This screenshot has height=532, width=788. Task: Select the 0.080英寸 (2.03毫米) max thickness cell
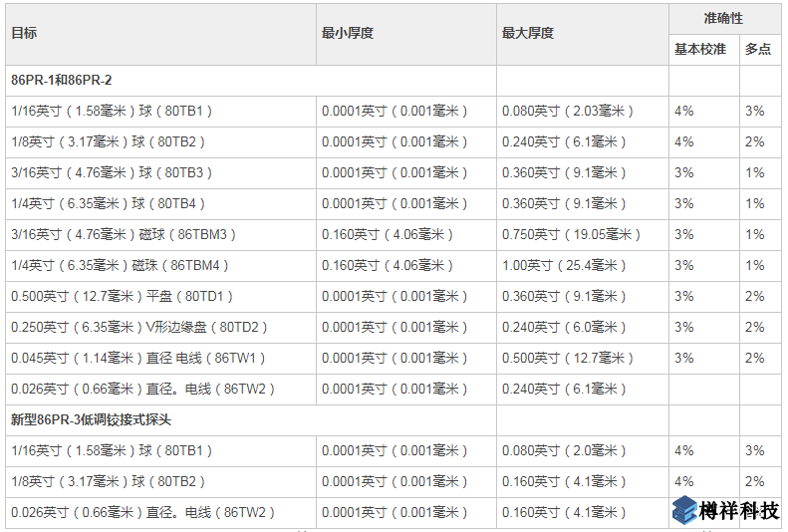point(567,111)
